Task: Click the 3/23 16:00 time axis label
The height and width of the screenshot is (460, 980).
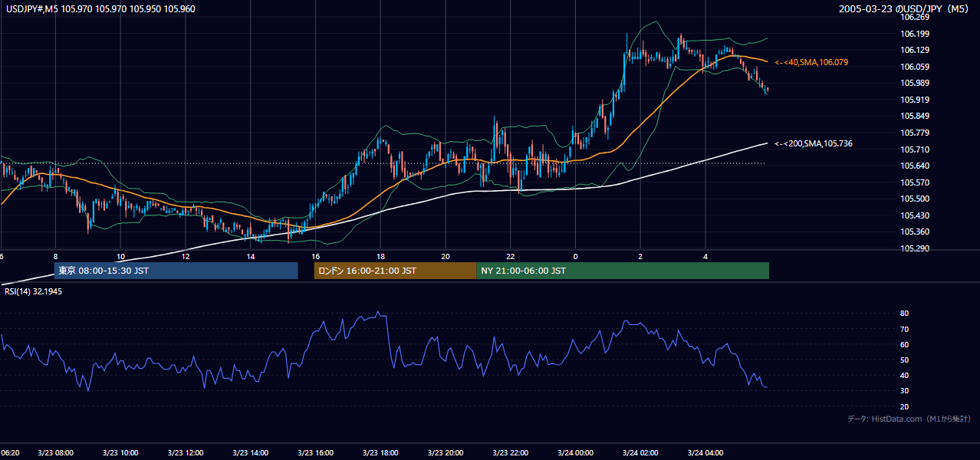Action: pyautogui.click(x=316, y=453)
